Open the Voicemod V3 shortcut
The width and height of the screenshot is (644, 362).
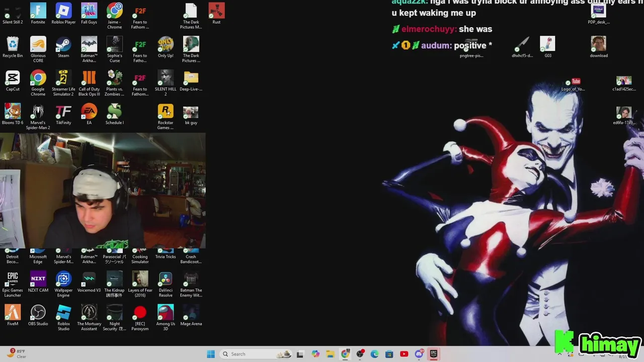click(x=89, y=282)
